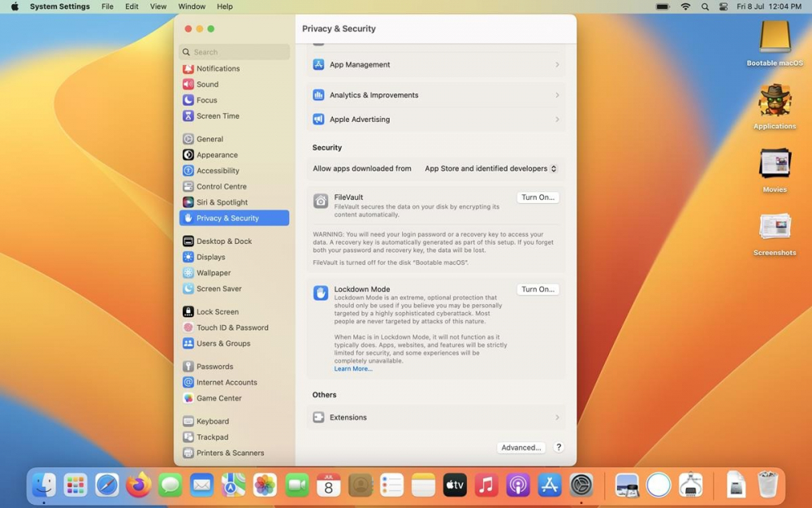The height and width of the screenshot is (508, 812).
Task: Expand the Extensions row
Action: 436,418
